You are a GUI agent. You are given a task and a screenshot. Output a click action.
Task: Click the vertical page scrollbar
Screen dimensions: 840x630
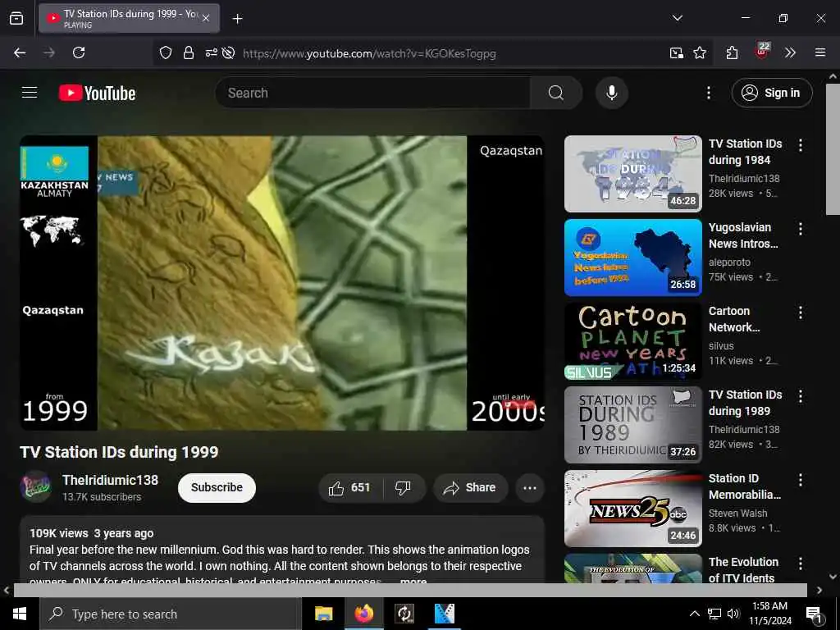click(x=833, y=149)
